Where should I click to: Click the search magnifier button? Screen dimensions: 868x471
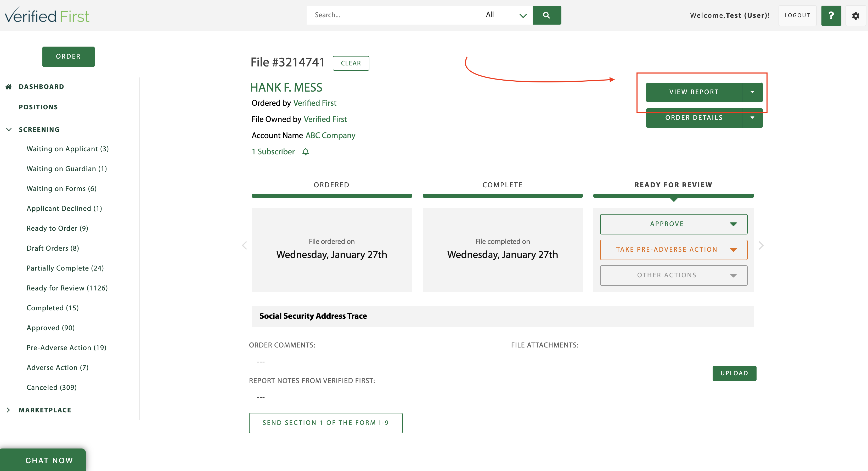pyautogui.click(x=546, y=15)
